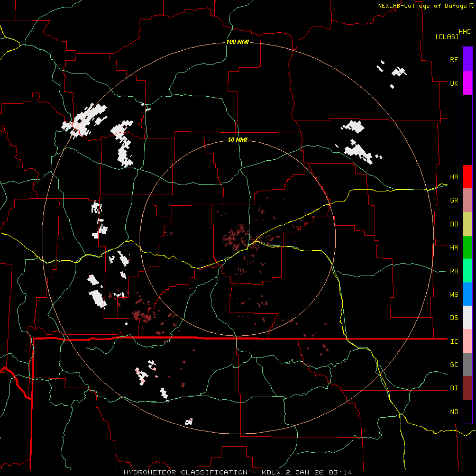The image size is (476, 476).
Task: Click the WS legend label
Action: [454, 295]
